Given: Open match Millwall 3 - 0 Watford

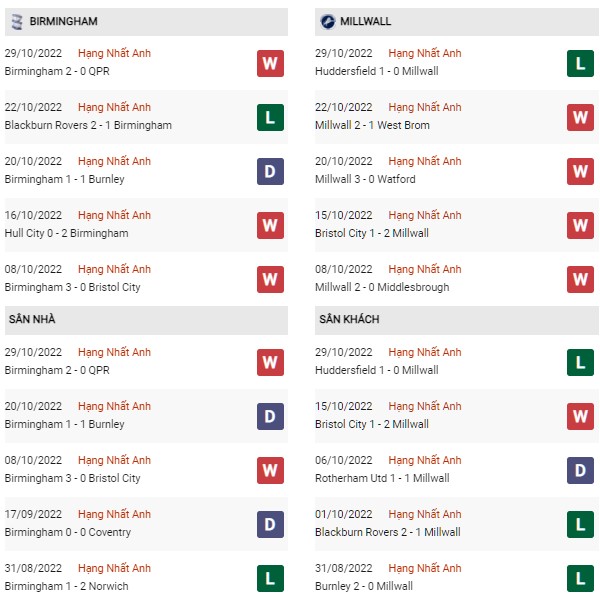Looking at the screenshot, I should coord(365,179).
